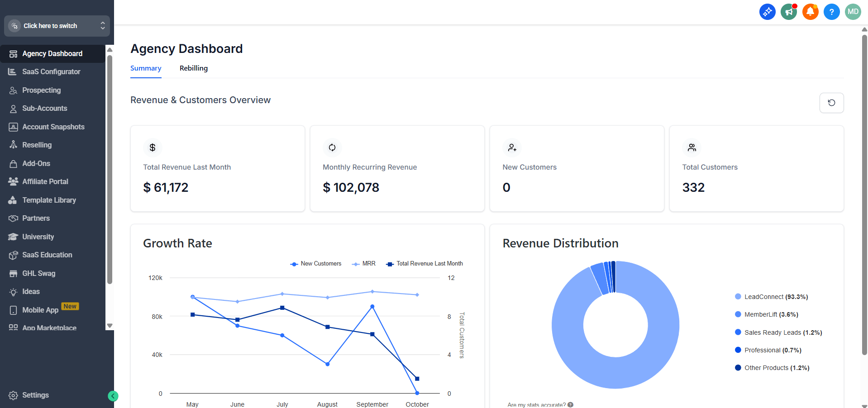The width and height of the screenshot is (868, 408).
Task: Click the GHL Swag store icon
Action: tap(13, 274)
